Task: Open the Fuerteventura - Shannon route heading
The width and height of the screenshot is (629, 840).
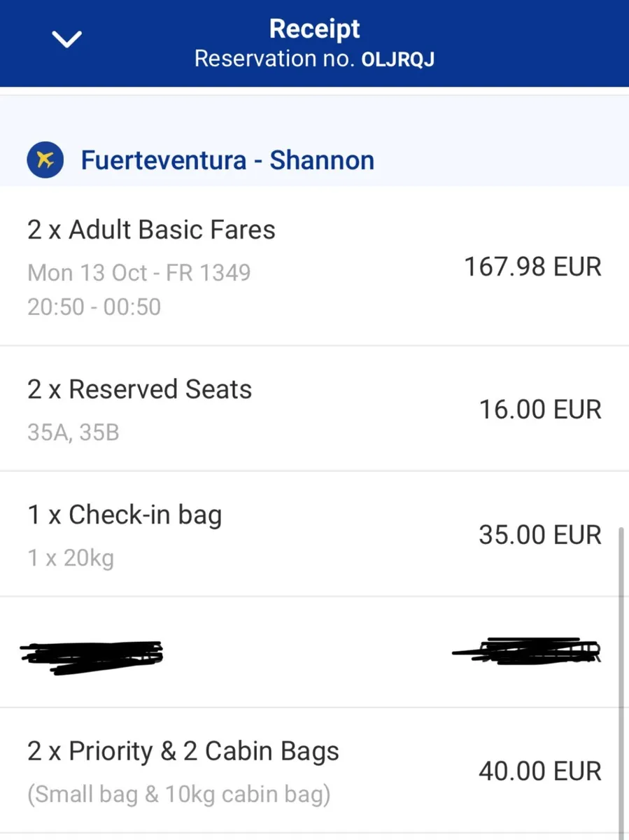Action: [227, 160]
